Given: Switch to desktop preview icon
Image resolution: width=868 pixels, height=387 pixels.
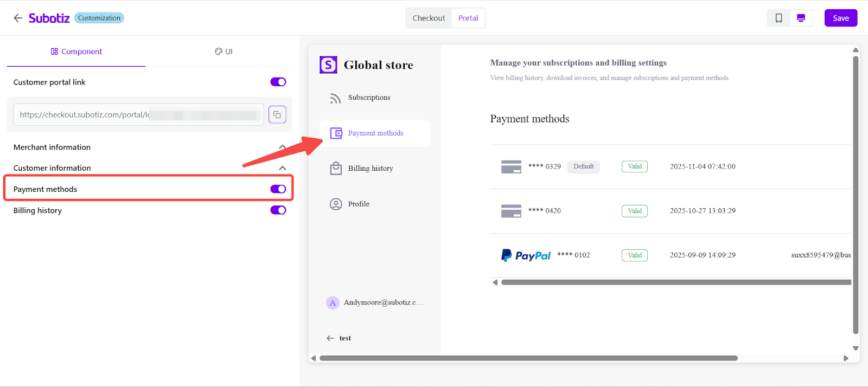Looking at the screenshot, I should [x=801, y=18].
